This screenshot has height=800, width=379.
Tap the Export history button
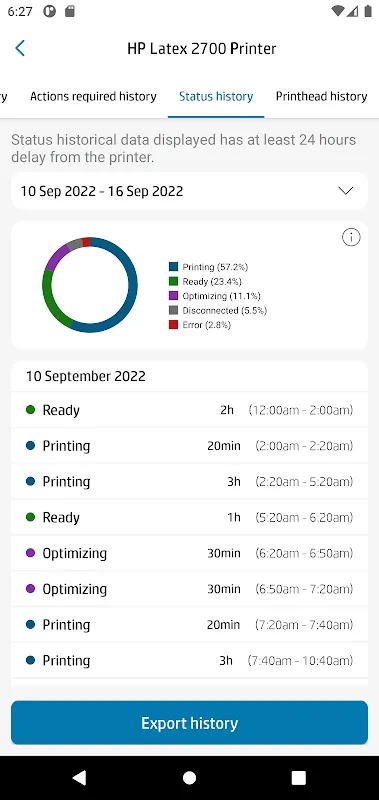click(189, 723)
